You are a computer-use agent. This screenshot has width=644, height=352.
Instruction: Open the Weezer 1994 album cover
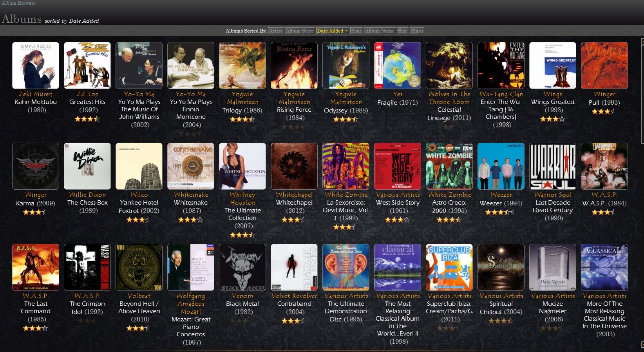point(501,166)
